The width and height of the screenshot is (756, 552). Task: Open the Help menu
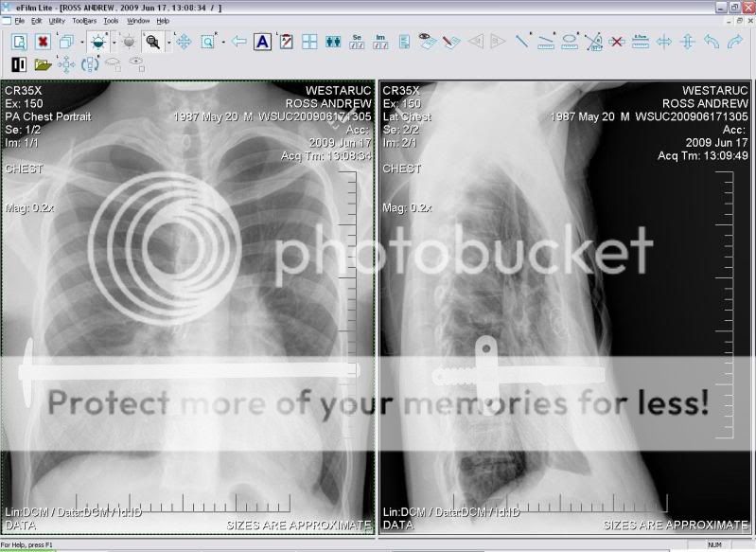163,21
